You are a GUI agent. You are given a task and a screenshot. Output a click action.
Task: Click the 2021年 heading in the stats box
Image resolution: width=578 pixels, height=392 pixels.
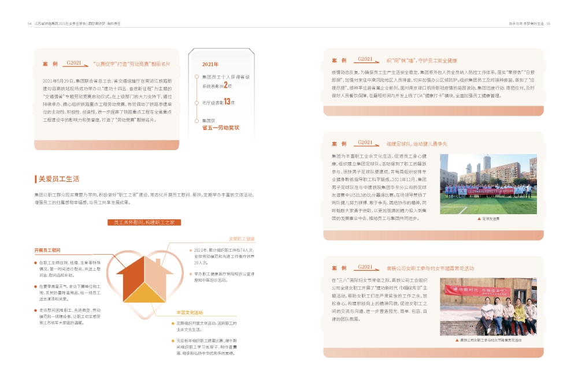point(210,64)
